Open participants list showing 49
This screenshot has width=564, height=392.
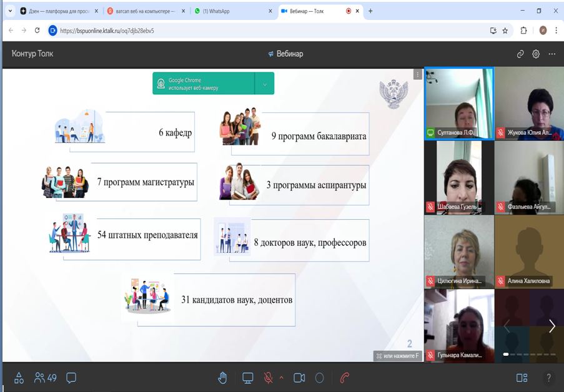(46, 378)
